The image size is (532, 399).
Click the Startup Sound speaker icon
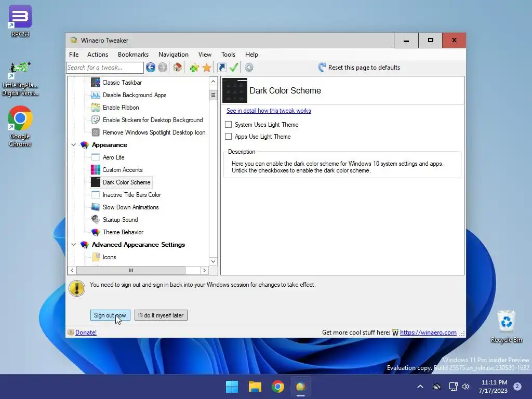tap(96, 220)
